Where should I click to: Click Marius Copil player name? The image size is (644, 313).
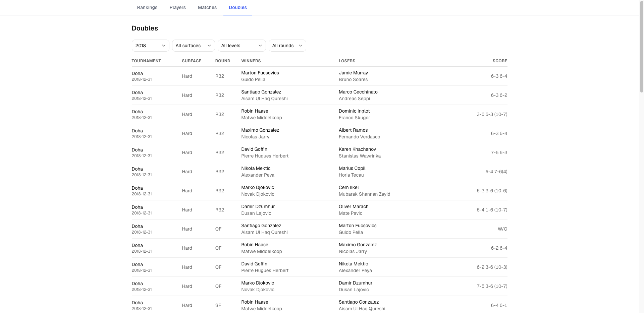tap(352, 168)
